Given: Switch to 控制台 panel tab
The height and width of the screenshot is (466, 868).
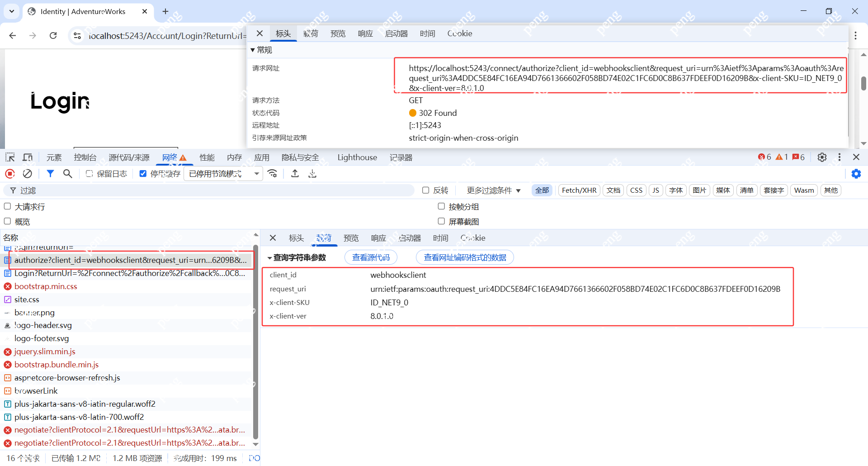Looking at the screenshot, I should pyautogui.click(x=85, y=157).
